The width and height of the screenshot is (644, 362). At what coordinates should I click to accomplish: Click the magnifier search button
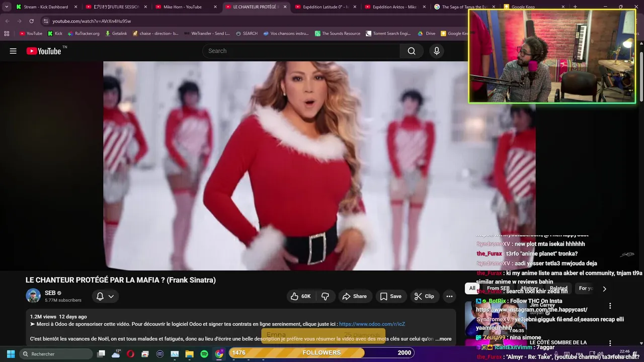tap(412, 51)
